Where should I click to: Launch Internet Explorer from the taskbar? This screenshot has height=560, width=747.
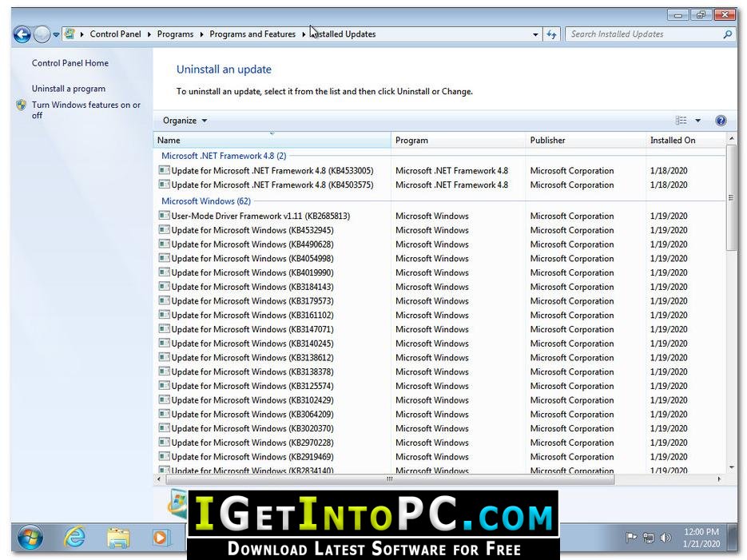(x=74, y=538)
